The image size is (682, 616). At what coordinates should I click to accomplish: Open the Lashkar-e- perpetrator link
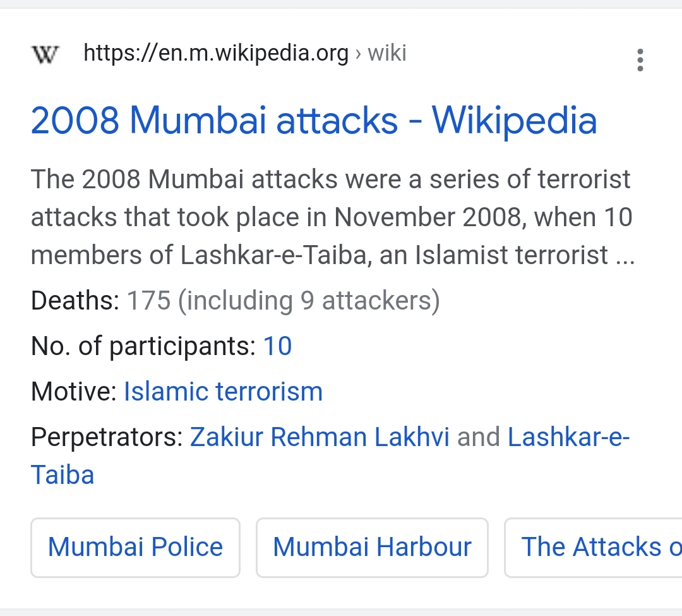point(568,437)
